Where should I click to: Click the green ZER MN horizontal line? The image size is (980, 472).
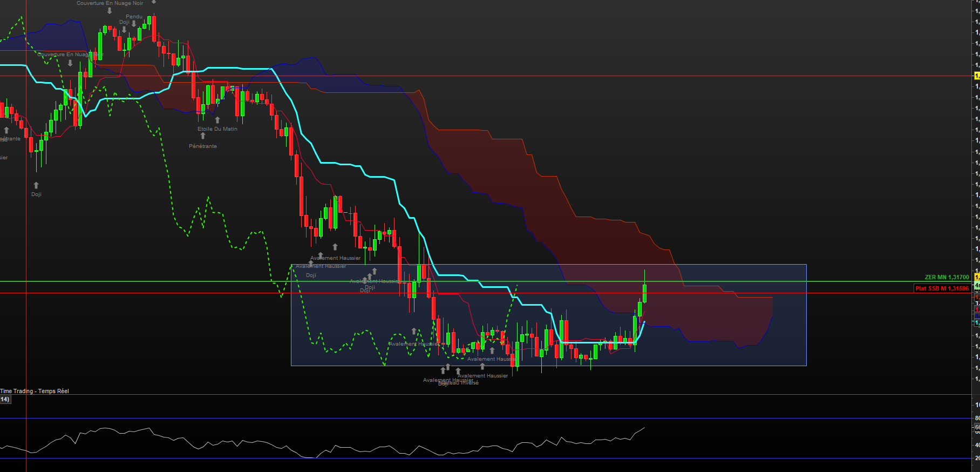coord(162,281)
